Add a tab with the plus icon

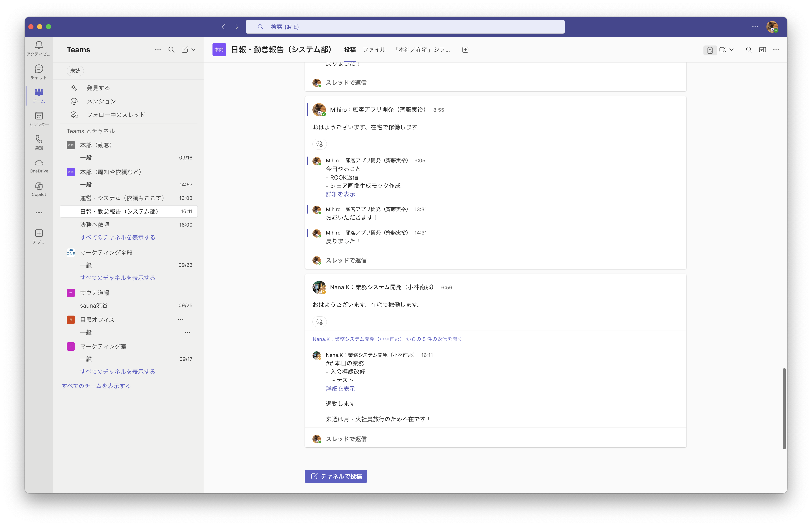point(465,50)
